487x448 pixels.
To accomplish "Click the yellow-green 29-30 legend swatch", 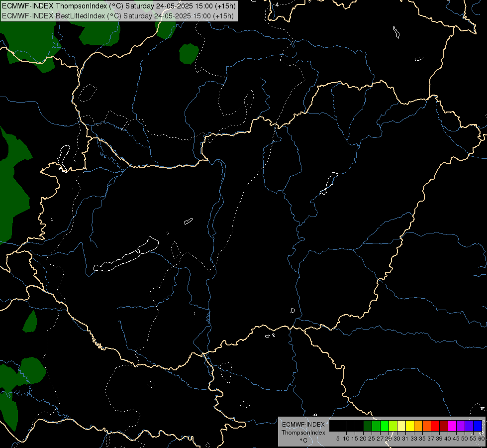I will pos(393,426).
